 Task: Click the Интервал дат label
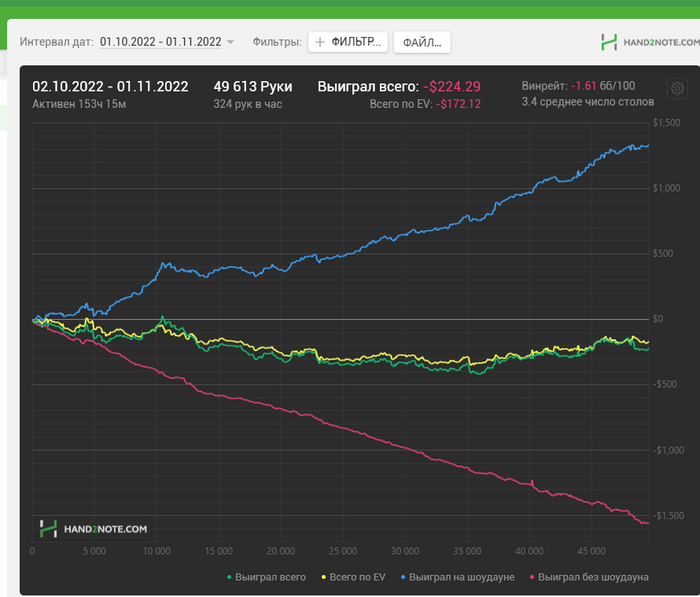[57, 42]
